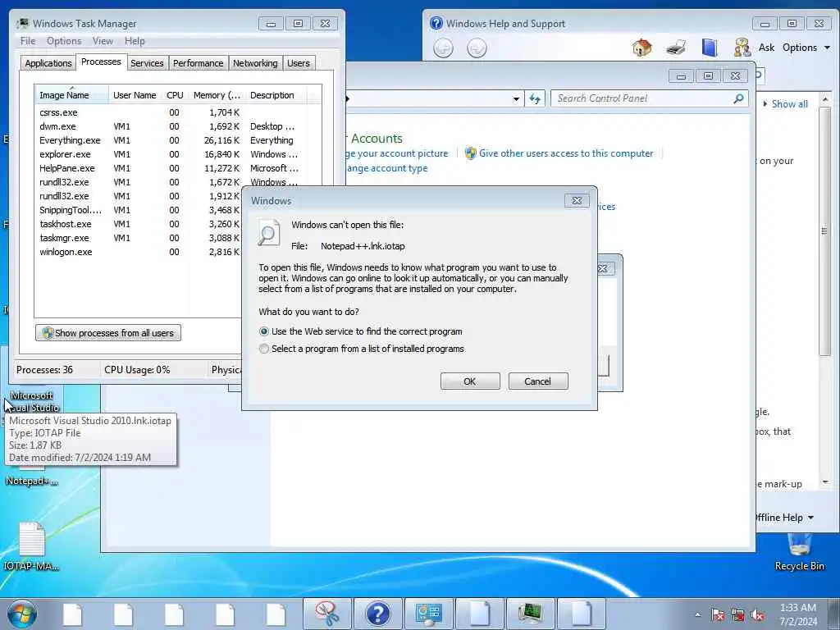Screen dimensions: 840x630
Task: Close the Windows can't open file dialog
Action: [x=577, y=201]
